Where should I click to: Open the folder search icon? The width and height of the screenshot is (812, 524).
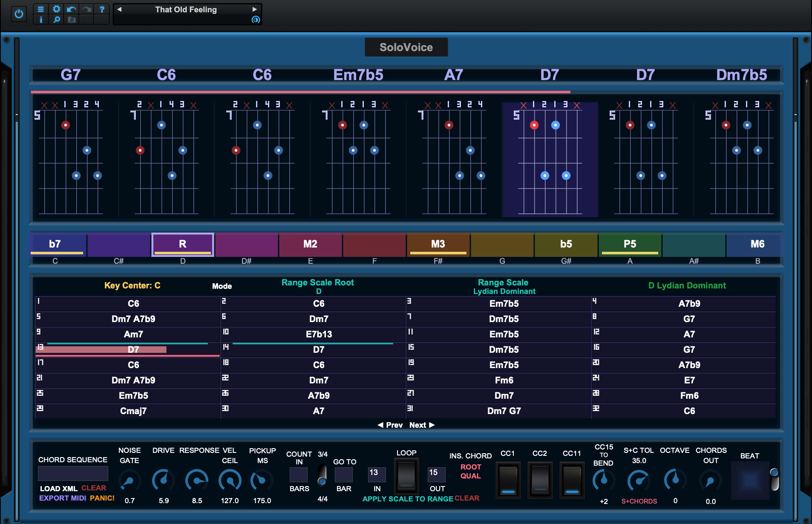pyautogui.click(x=72, y=20)
